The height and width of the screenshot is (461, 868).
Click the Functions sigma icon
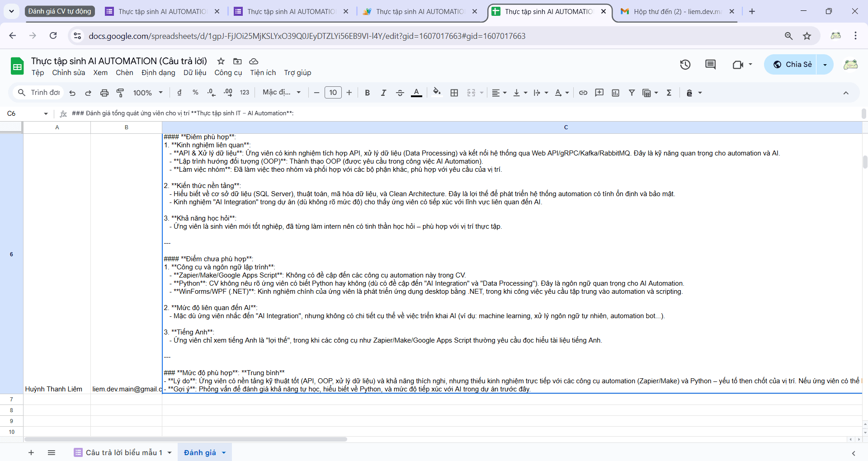(x=669, y=93)
